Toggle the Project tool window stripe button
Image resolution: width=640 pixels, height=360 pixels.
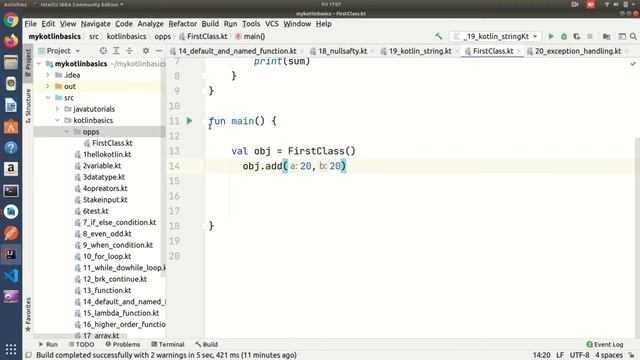point(28,63)
